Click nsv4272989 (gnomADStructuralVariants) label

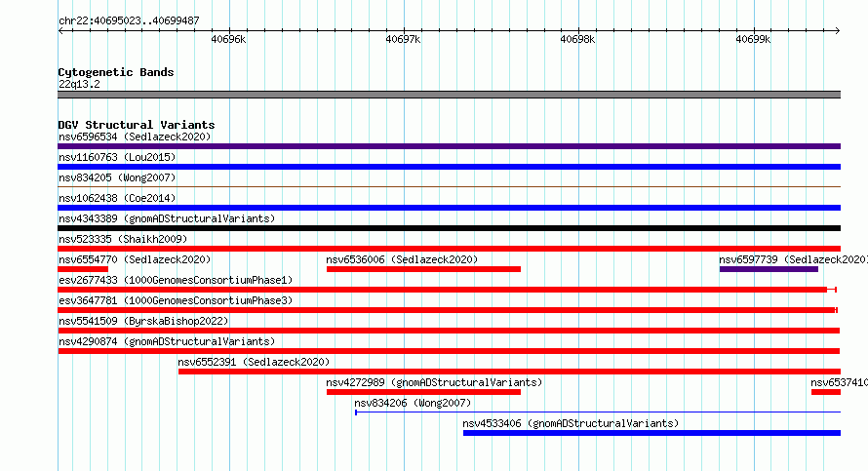click(x=434, y=382)
